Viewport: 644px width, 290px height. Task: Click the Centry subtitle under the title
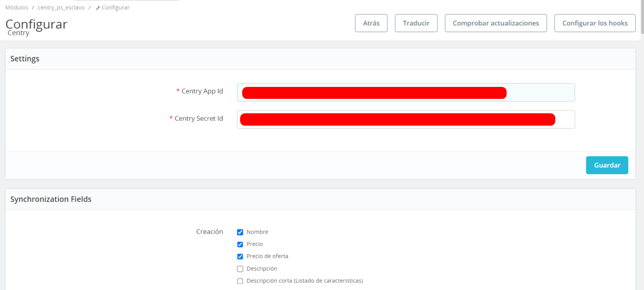click(19, 33)
